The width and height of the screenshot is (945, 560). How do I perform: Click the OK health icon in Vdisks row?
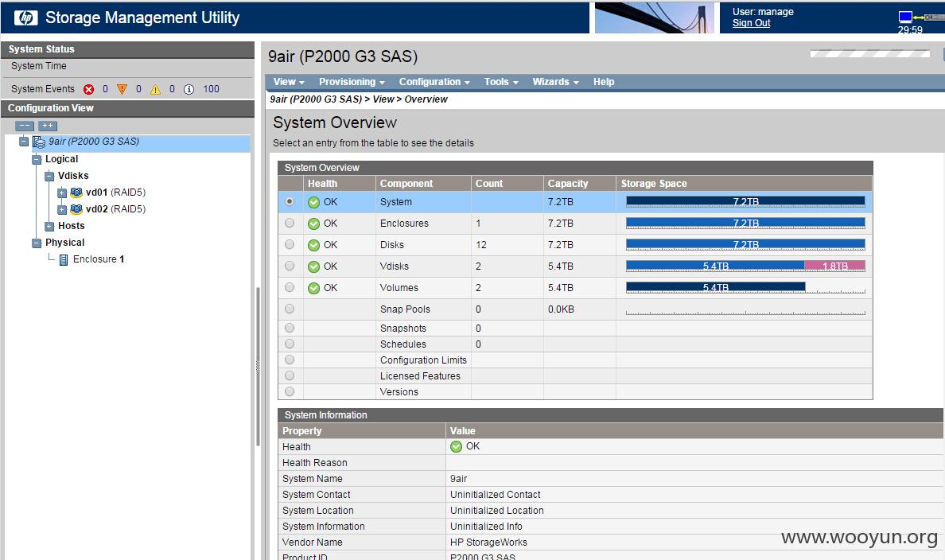tap(313, 266)
